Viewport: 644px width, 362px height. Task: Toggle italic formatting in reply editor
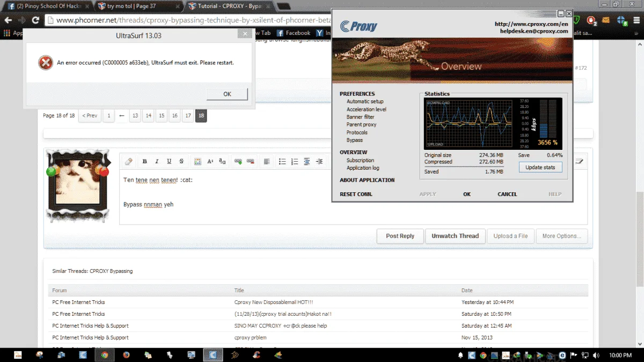click(157, 161)
